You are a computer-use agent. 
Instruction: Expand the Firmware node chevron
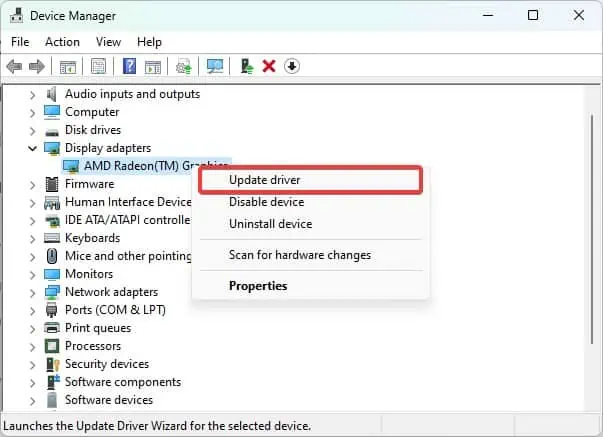pos(32,185)
